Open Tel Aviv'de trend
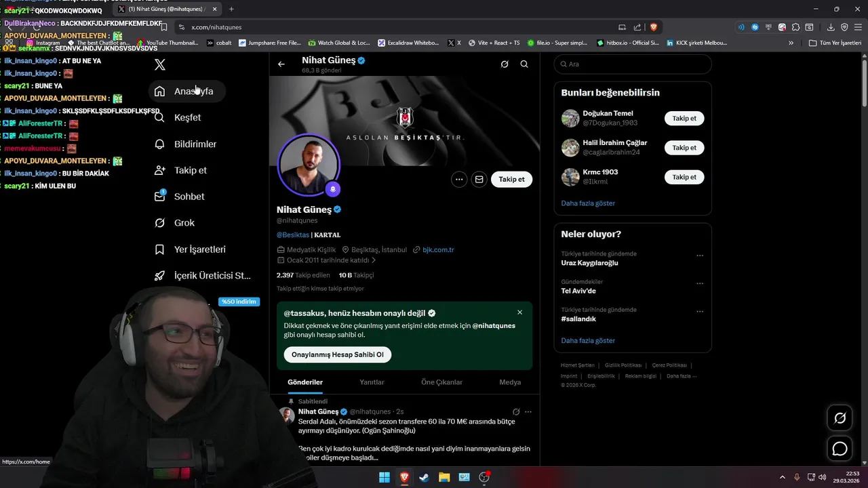Viewport: 868px width, 488px height. coord(578,291)
